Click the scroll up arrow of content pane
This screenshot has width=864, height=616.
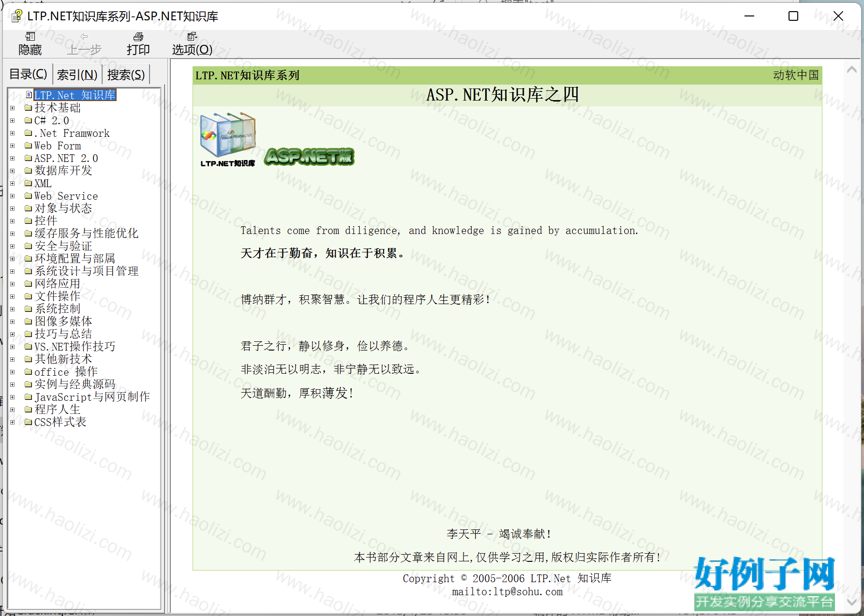[x=852, y=70]
